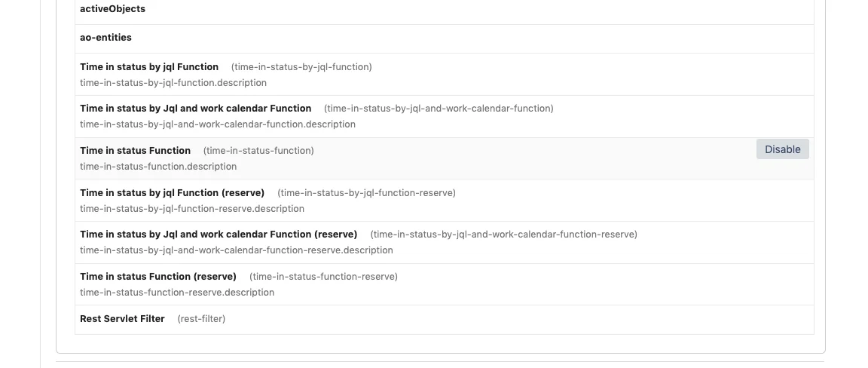The image size is (868, 368).
Task: Click the (time-in-status-function) module key
Action: (258, 151)
